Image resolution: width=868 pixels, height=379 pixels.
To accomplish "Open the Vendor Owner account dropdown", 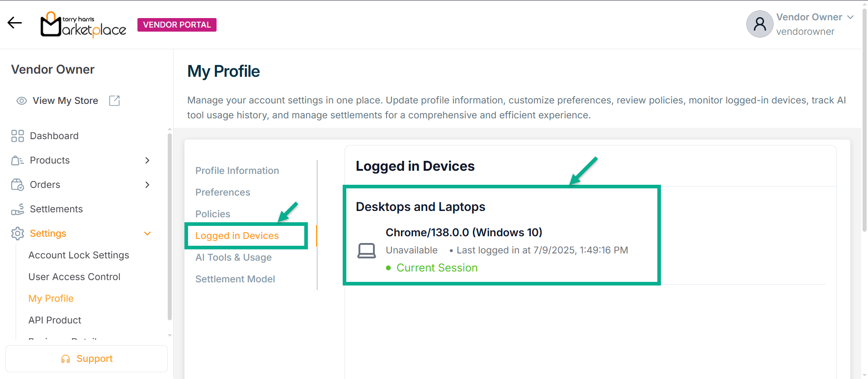I will (x=850, y=17).
